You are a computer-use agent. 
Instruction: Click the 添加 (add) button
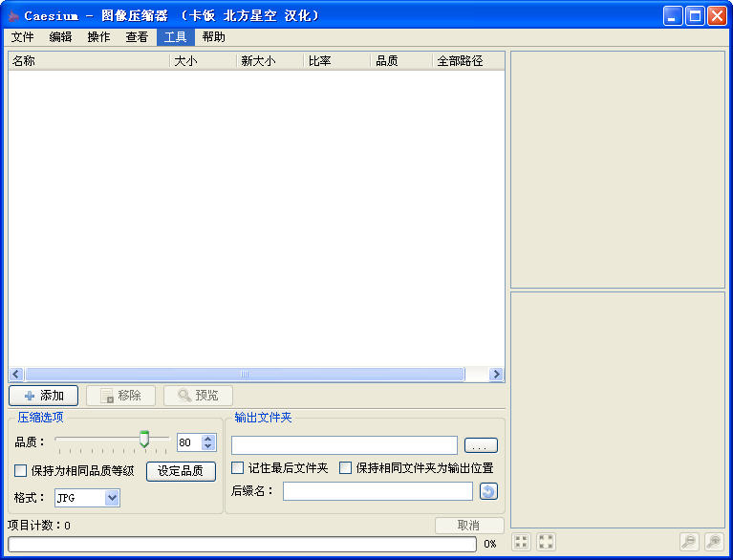click(43, 396)
